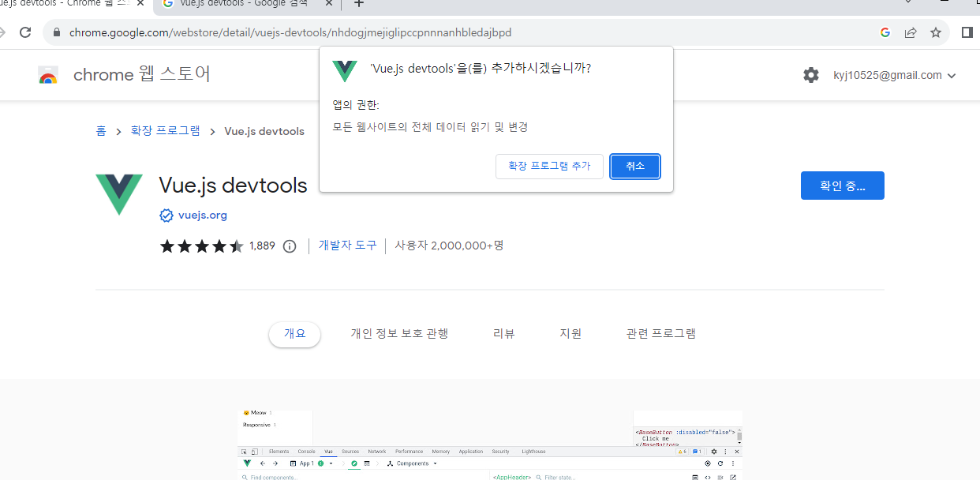The width and height of the screenshot is (980, 480).
Task: Click the Vue.js devtools breadcrumb text
Action: pyautogui.click(x=264, y=131)
